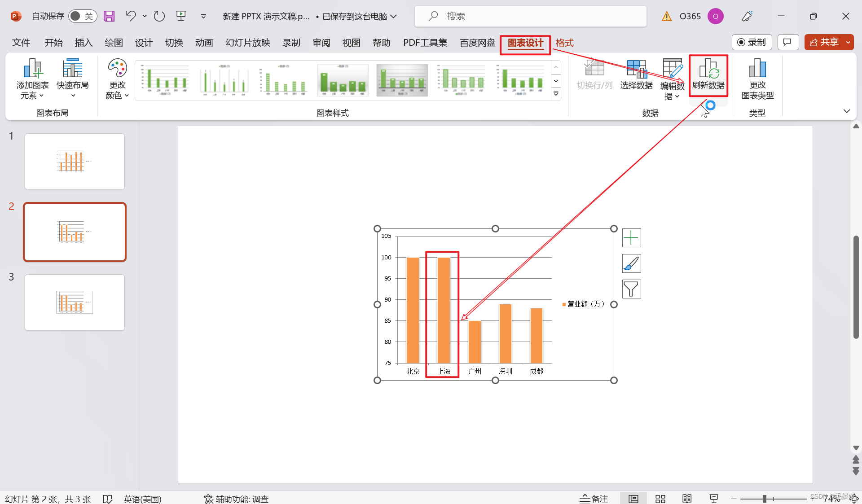Screen dimensions: 862x504
Task: Click the chart filters funnel button
Action: click(x=631, y=289)
